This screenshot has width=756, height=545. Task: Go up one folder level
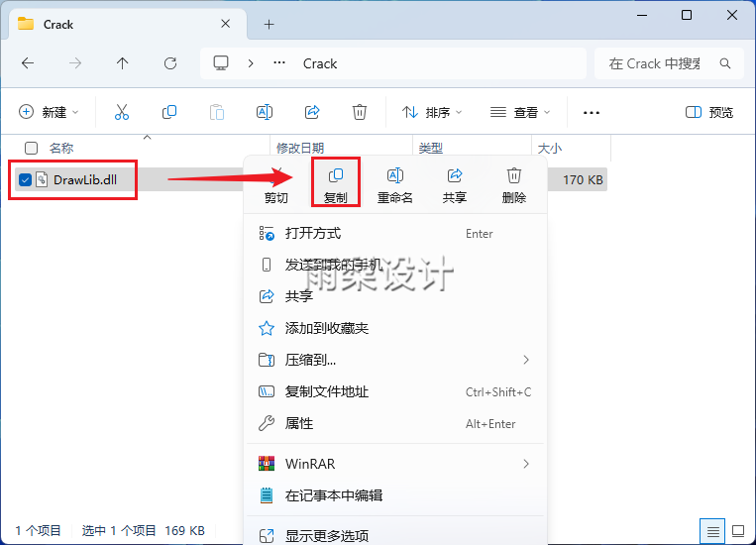tap(123, 63)
